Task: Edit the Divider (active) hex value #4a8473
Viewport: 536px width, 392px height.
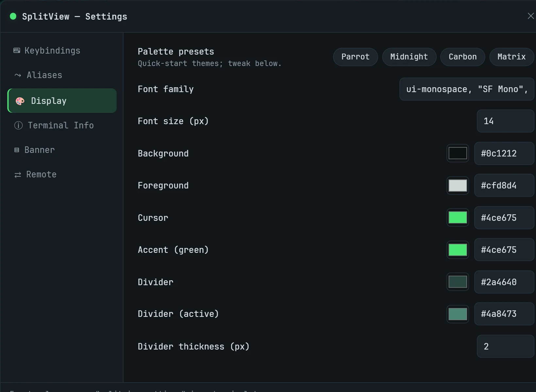Action: pos(504,314)
